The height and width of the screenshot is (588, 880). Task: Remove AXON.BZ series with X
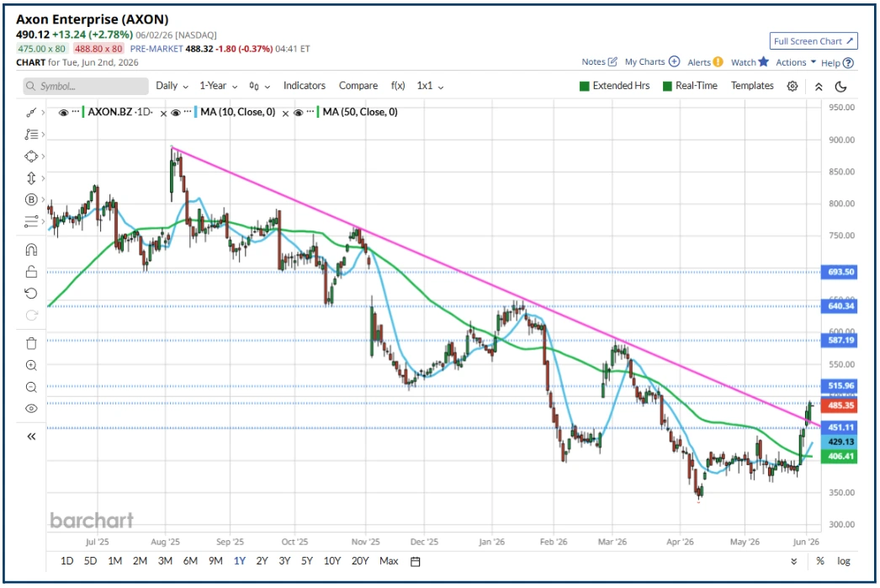pyautogui.click(x=163, y=114)
